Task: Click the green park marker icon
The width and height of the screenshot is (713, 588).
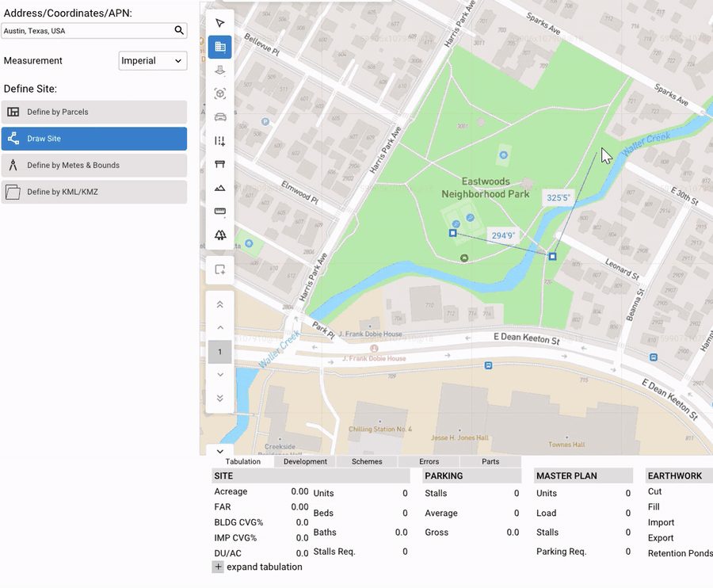Action: click(x=463, y=258)
